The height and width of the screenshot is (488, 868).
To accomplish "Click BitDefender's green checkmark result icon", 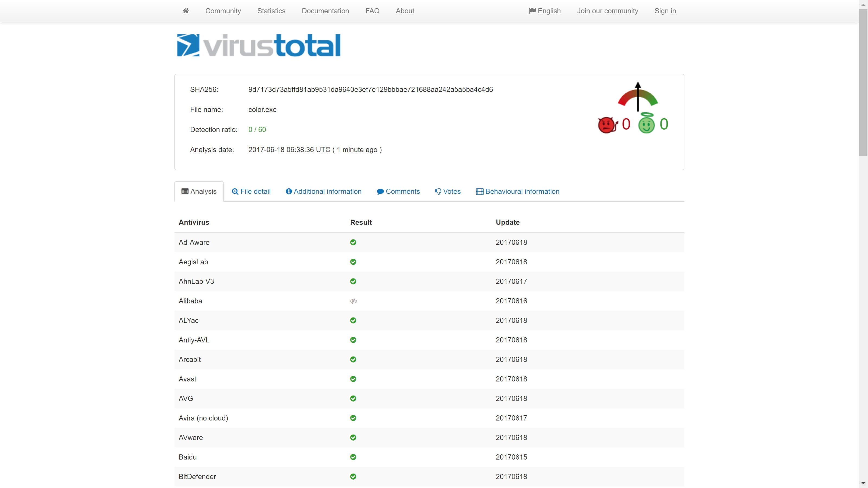I will pyautogui.click(x=353, y=477).
